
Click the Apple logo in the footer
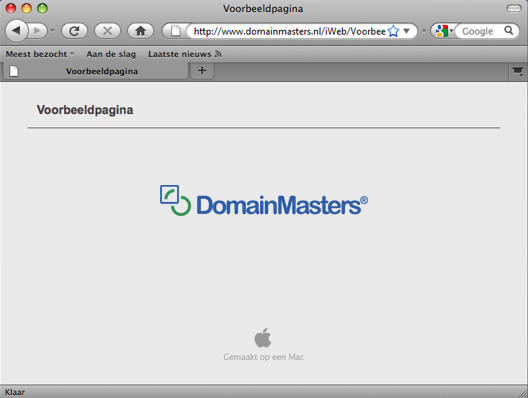[263, 338]
